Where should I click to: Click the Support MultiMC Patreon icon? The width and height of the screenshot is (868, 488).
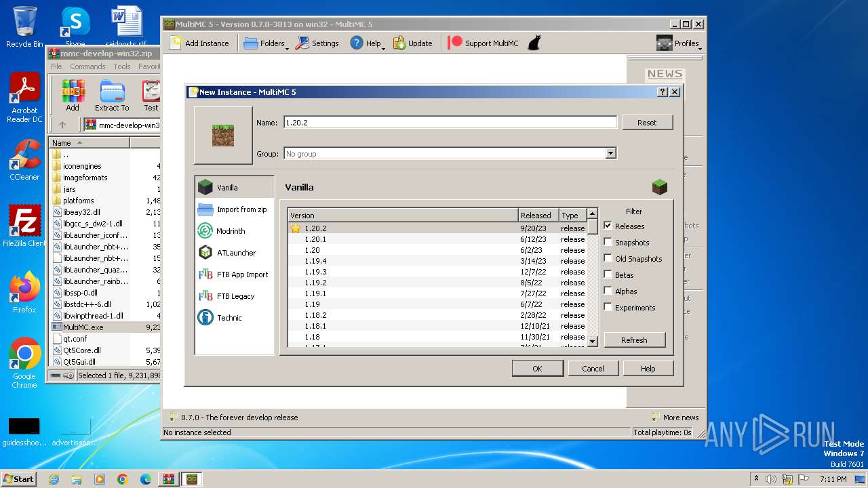click(x=455, y=43)
